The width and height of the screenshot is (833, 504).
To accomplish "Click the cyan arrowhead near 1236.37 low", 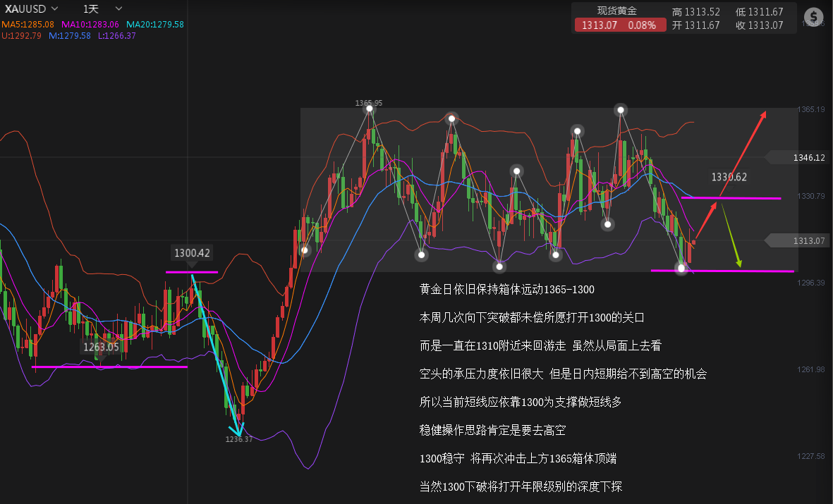I will tap(238, 429).
